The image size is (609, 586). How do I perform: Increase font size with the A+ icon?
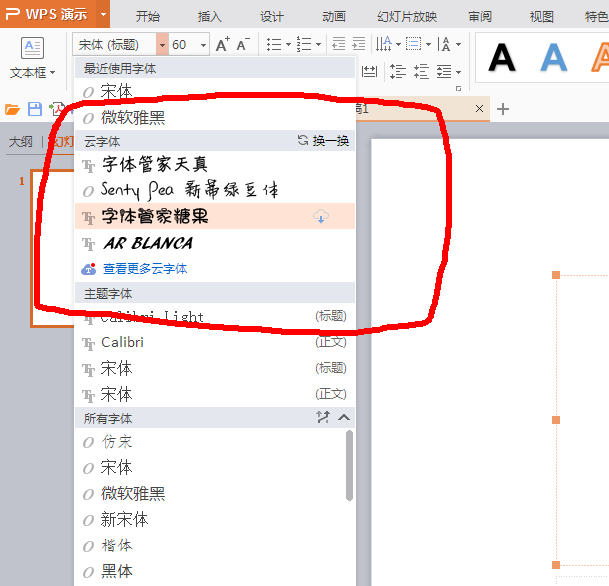(223, 44)
